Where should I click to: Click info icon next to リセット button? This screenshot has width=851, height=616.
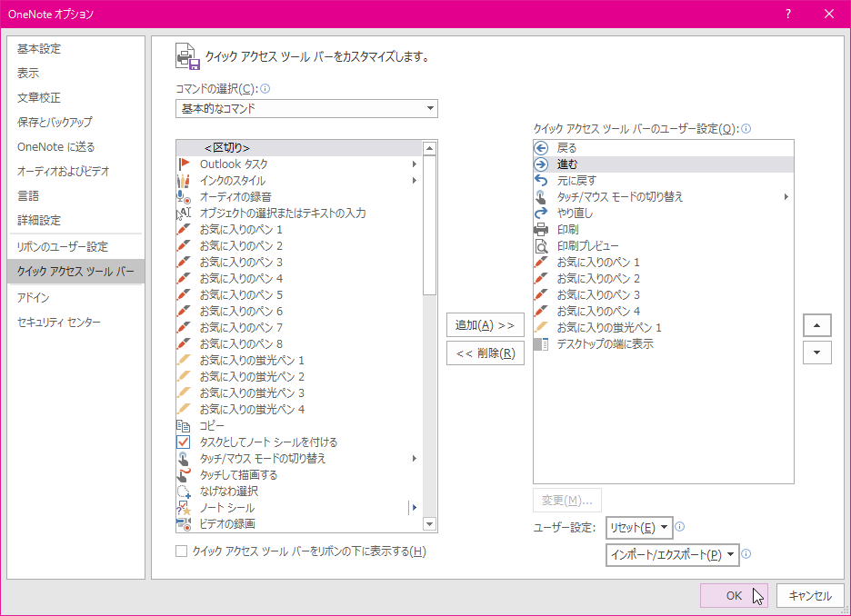click(679, 527)
